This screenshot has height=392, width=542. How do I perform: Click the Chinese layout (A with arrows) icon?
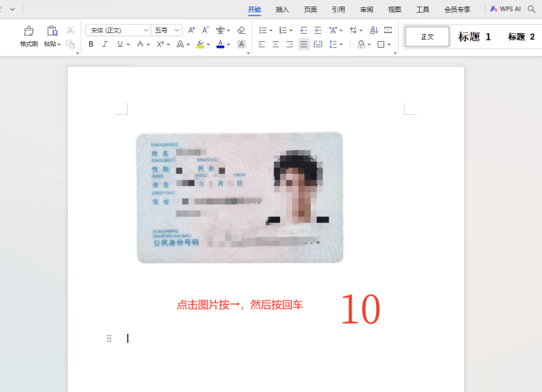click(332, 31)
